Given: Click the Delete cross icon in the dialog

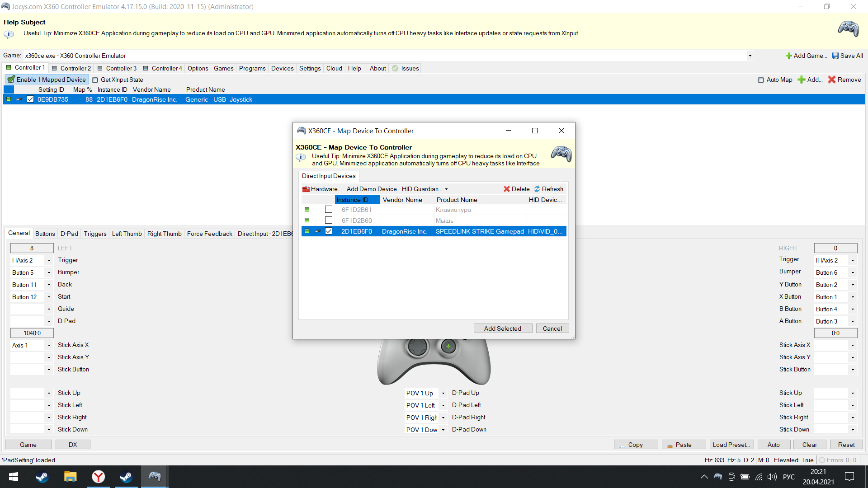Looking at the screenshot, I should pos(507,189).
